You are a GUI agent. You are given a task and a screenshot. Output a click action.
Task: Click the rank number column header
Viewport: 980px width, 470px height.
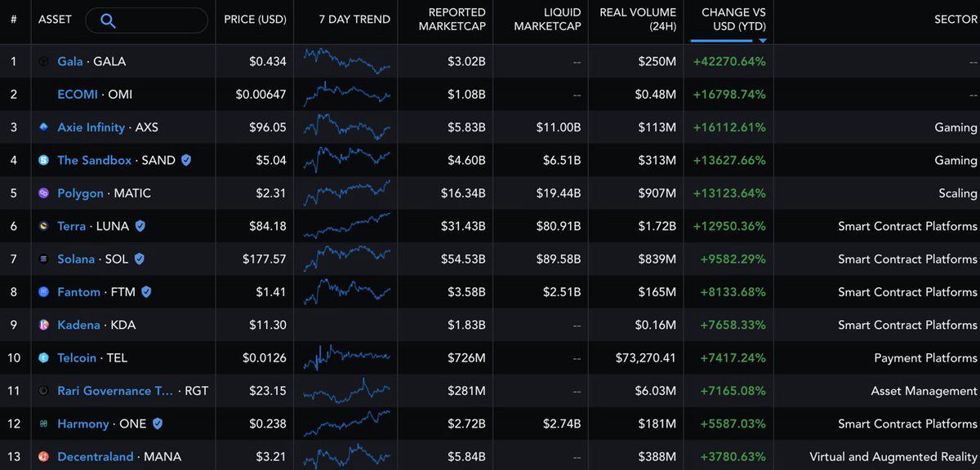click(13, 20)
